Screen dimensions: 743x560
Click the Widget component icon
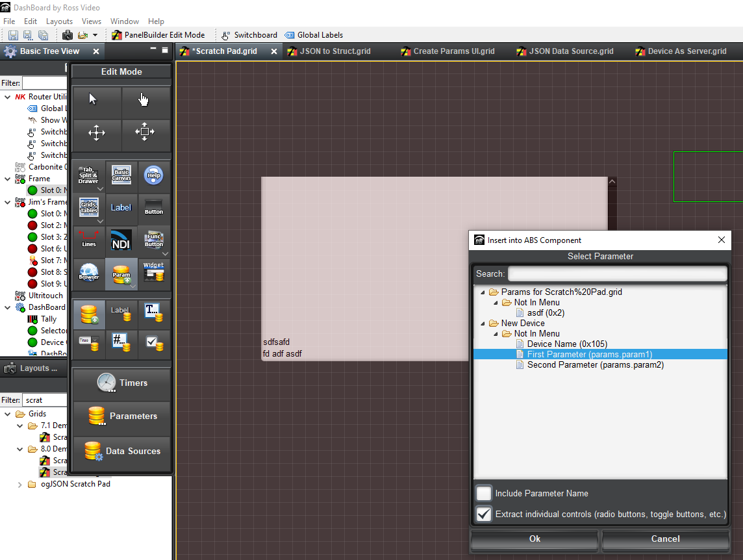154,272
